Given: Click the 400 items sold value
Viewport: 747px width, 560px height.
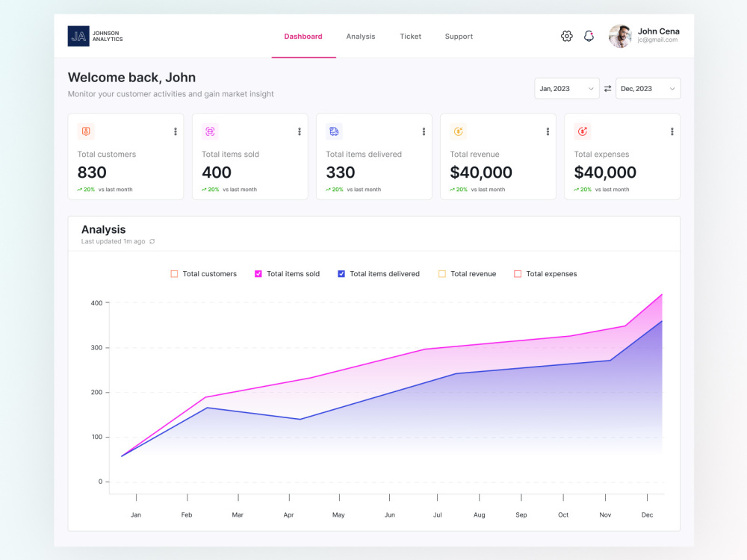Looking at the screenshot, I should [217, 172].
